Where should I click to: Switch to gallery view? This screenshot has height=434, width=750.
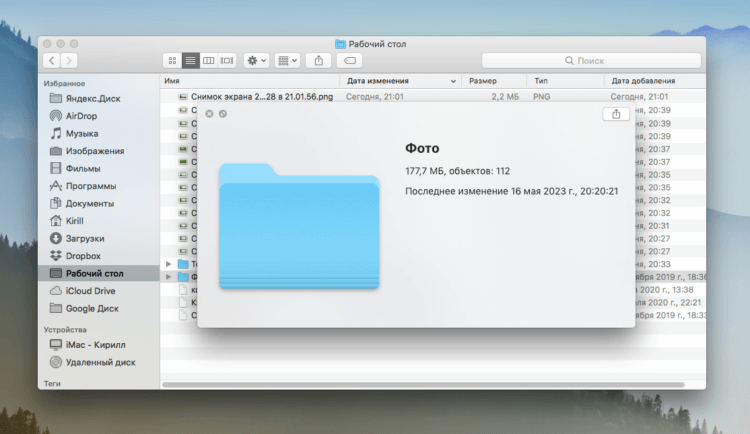tap(227, 61)
